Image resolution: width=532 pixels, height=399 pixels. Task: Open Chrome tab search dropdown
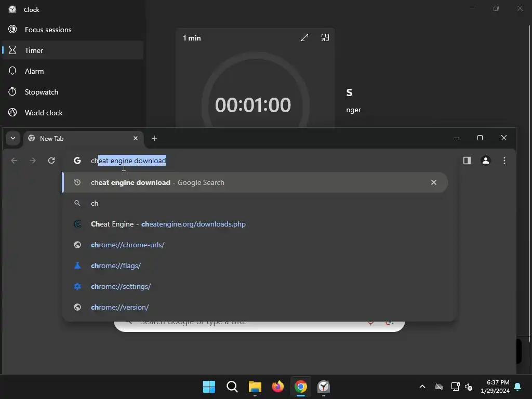(13, 138)
